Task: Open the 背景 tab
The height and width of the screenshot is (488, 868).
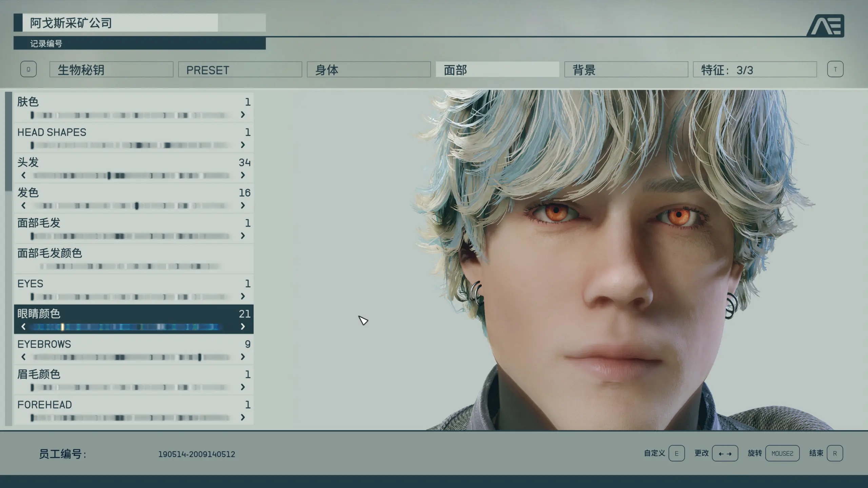Action: [x=626, y=70]
